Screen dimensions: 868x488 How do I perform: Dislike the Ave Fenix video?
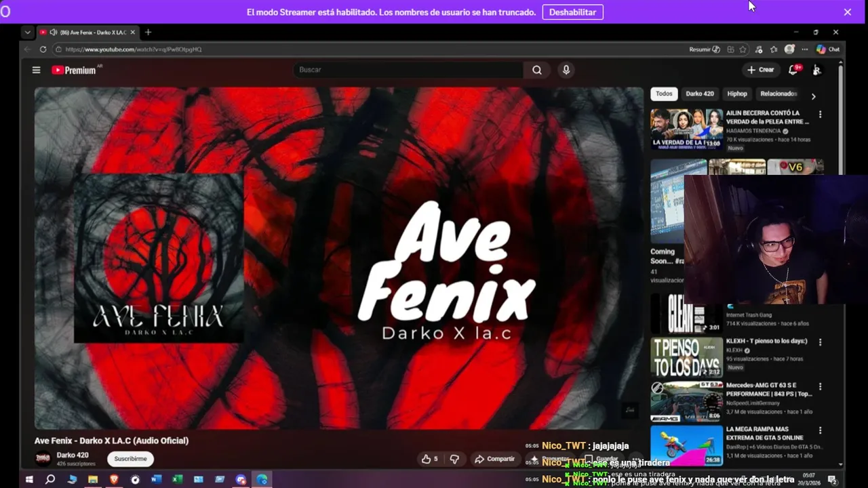click(x=454, y=459)
